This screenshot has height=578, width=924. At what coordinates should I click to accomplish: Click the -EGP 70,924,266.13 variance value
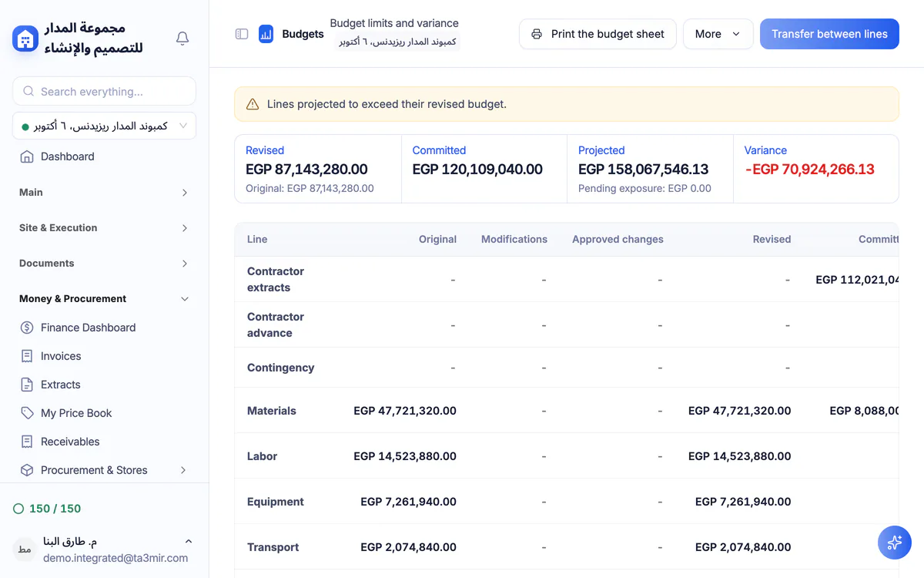[809, 170]
